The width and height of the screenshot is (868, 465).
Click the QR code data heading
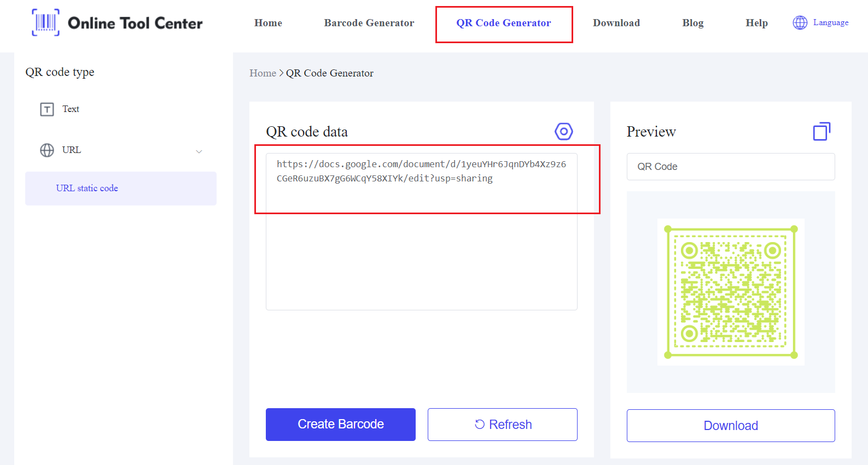tap(307, 132)
